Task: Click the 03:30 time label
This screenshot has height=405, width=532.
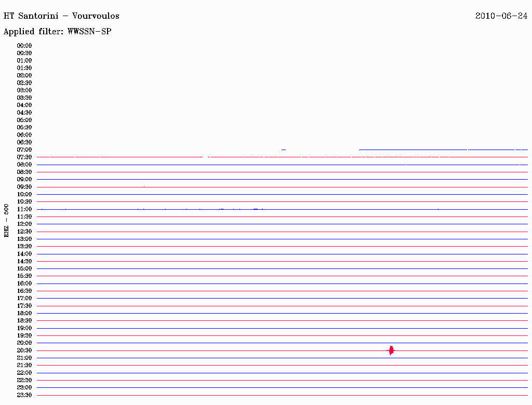Action: (x=24, y=98)
